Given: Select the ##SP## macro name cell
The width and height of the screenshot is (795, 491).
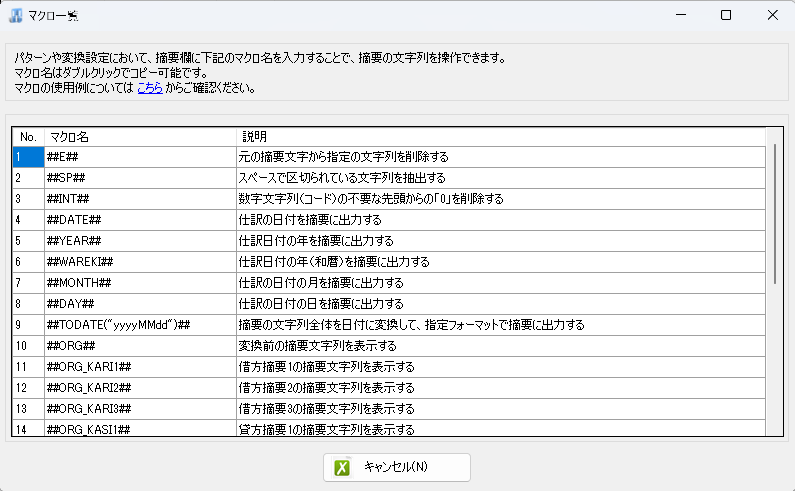Looking at the screenshot, I should tap(140, 178).
